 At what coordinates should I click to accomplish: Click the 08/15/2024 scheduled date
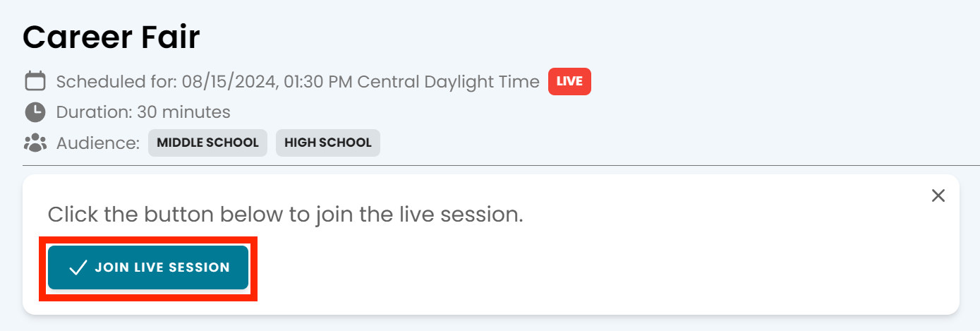(229, 82)
